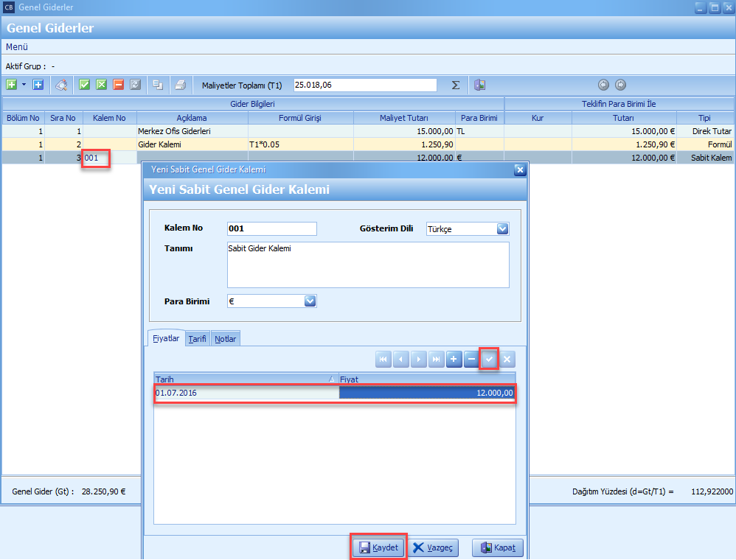Open the Menü menu

[x=17, y=47]
